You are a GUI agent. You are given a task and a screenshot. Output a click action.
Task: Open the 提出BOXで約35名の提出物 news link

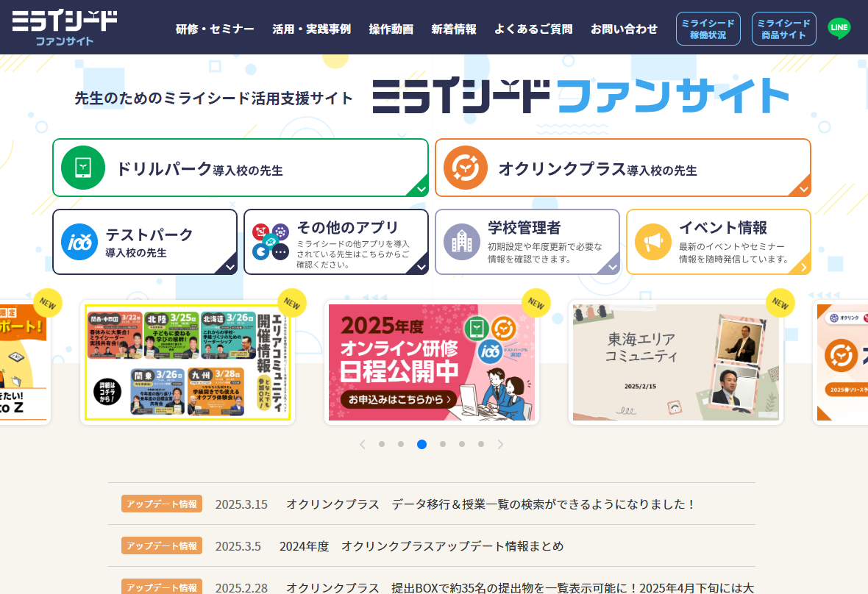[x=520, y=587]
